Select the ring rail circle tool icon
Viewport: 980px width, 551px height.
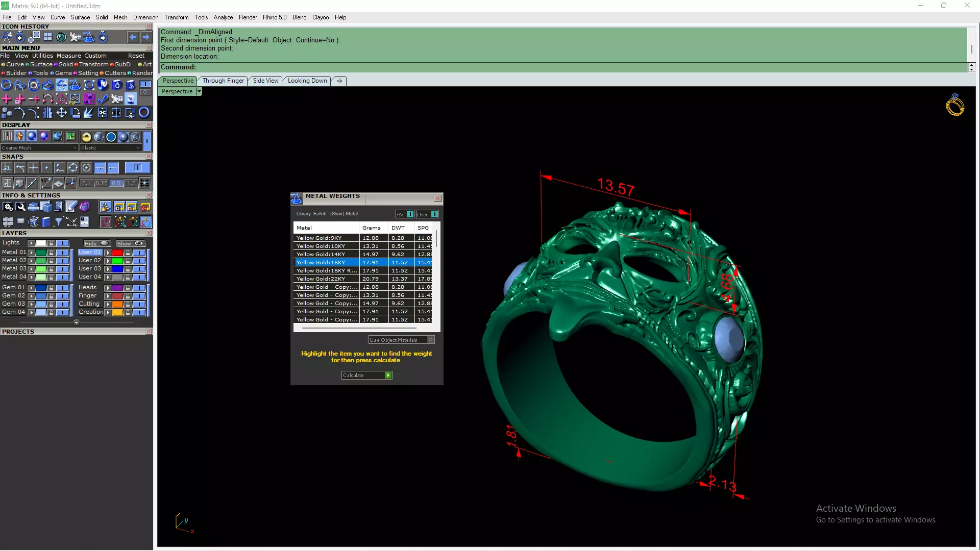6,85
